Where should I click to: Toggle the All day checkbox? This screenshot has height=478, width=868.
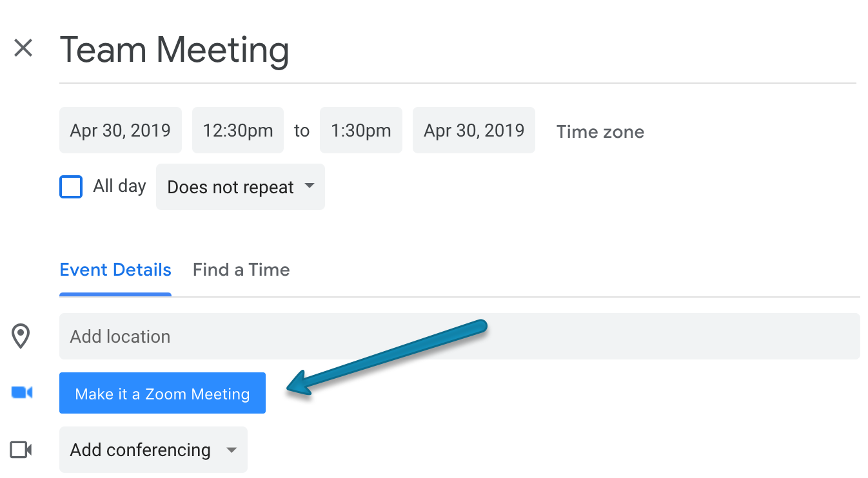point(71,187)
